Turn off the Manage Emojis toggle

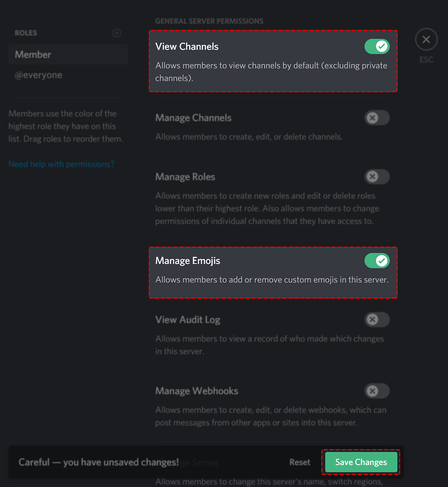(377, 261)
